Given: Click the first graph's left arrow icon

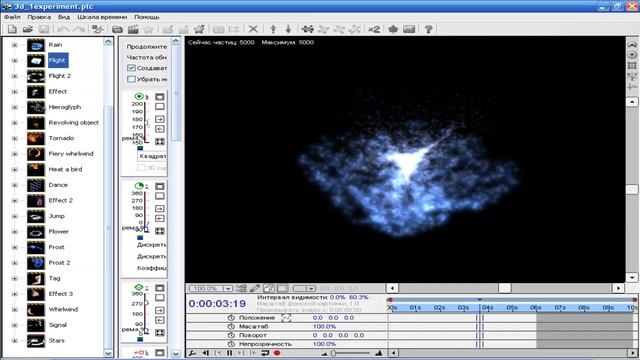Looking at the screenshot, I should [x=160, y=129].
